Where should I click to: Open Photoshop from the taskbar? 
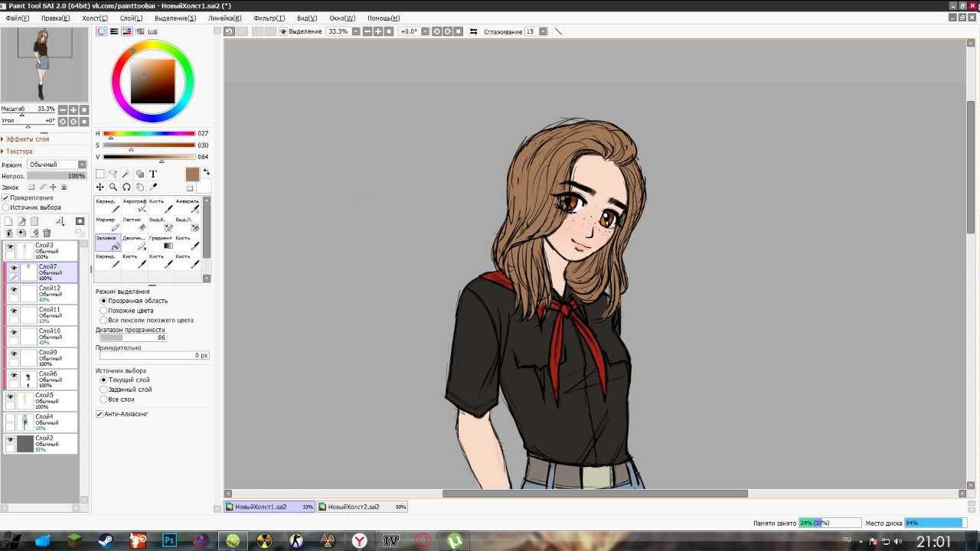tap(170, 541)
